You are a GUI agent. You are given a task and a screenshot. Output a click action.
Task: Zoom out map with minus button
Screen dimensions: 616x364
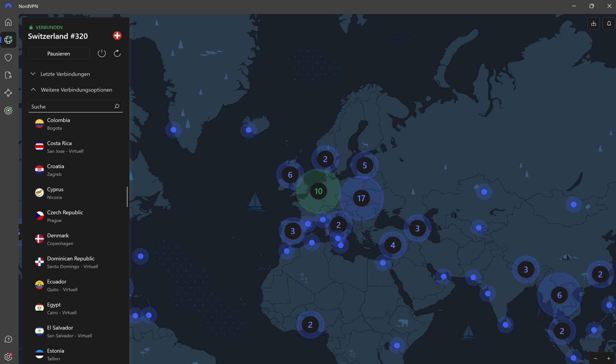[x=595, y=358]
